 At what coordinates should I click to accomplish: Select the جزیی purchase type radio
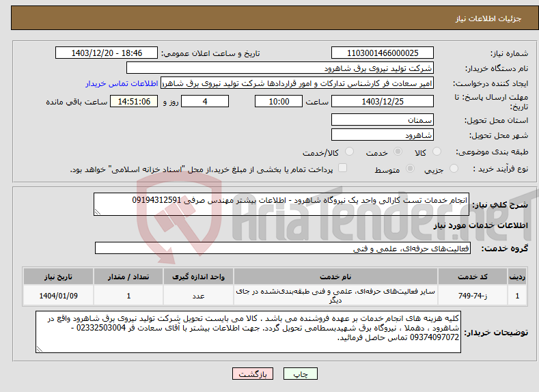pyautogui.click(x=454, y=169)
